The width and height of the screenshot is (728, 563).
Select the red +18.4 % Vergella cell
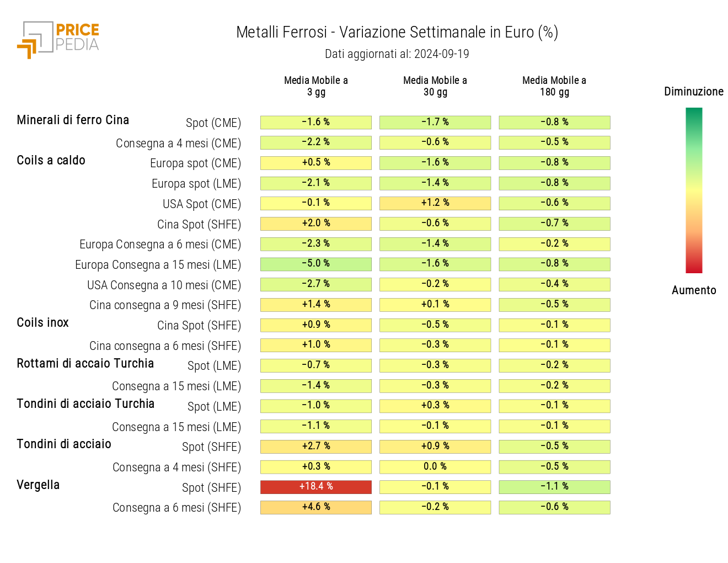316,487
